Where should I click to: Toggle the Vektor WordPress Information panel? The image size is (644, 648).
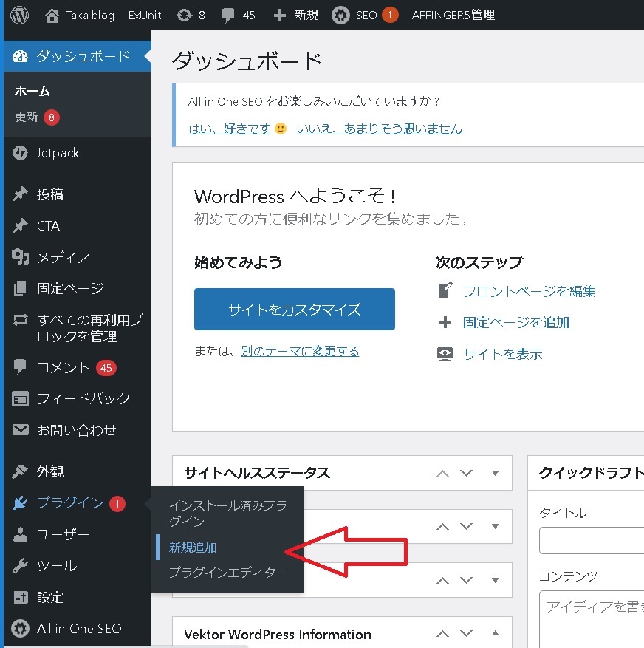pyautogui.click(x=496, y=633)
